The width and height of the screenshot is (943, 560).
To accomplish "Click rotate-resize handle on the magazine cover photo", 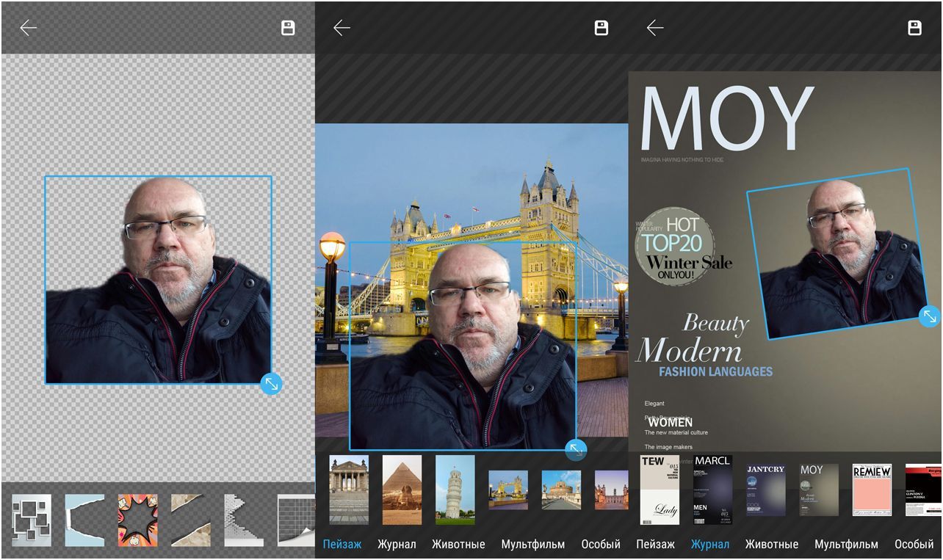I will click(x=930, y=316).
